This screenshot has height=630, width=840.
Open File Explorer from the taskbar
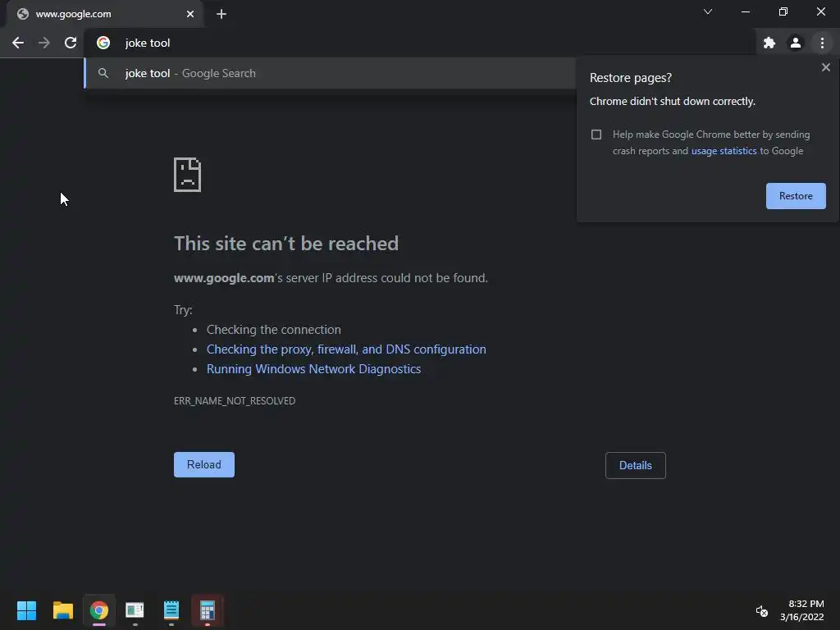click(x=62, y=610)
